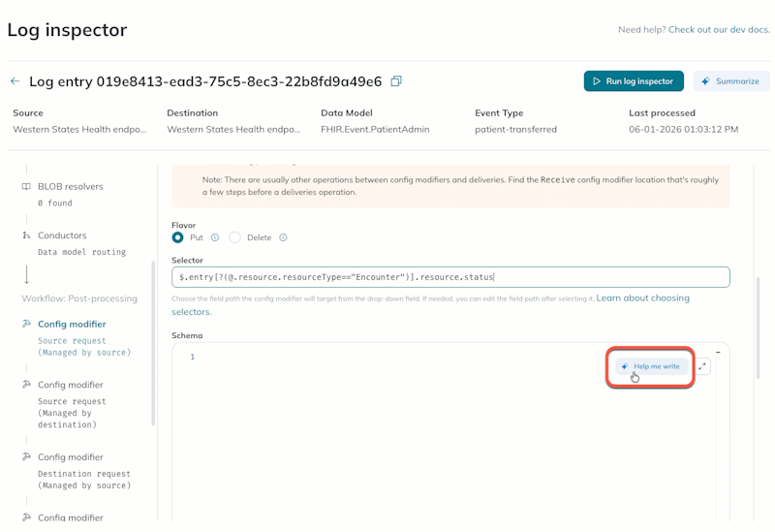Image resolution: width=775 pixels, height=532 pixels.
Task: Open the BLOB resolvers step
Action: click(70, 186)
